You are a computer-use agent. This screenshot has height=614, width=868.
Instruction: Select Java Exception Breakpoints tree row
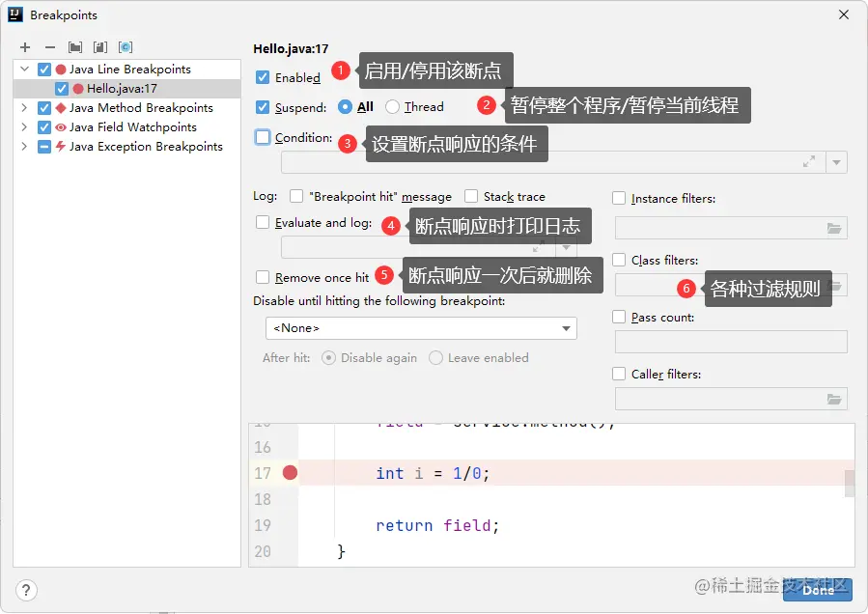tap(127, 147)
